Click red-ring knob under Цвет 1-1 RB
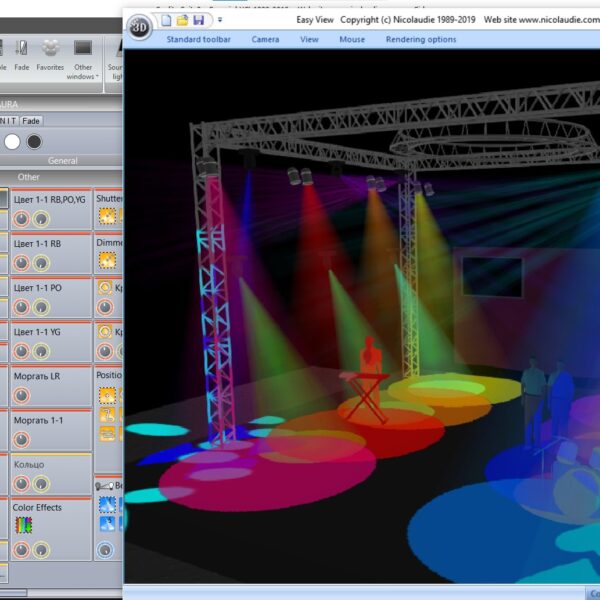 point(21,263)
